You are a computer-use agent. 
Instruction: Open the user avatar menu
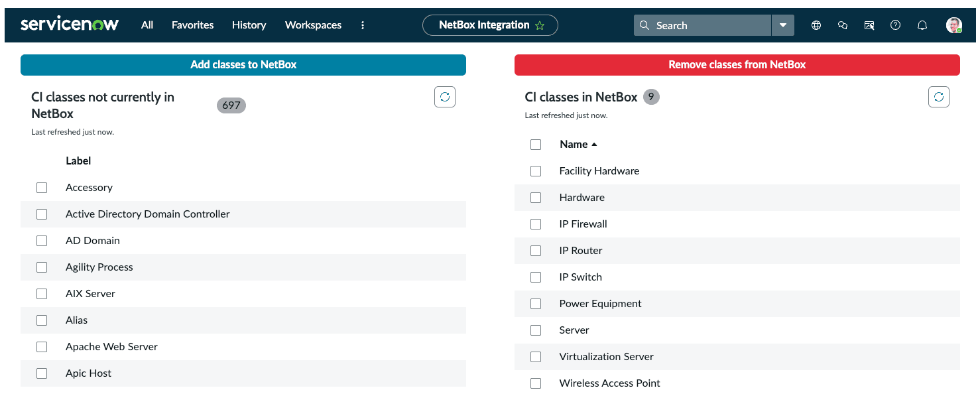pos(953,25)
